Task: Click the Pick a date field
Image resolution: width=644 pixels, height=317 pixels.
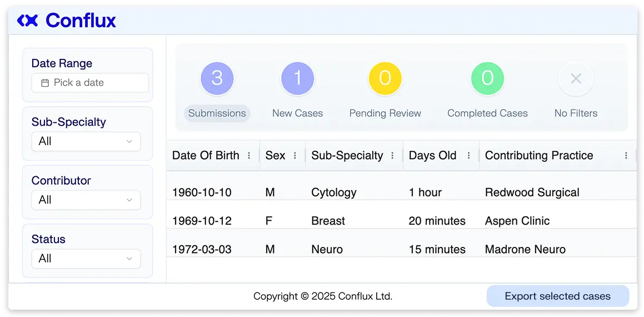Action: pyautogui.click(x=90, y=83)
